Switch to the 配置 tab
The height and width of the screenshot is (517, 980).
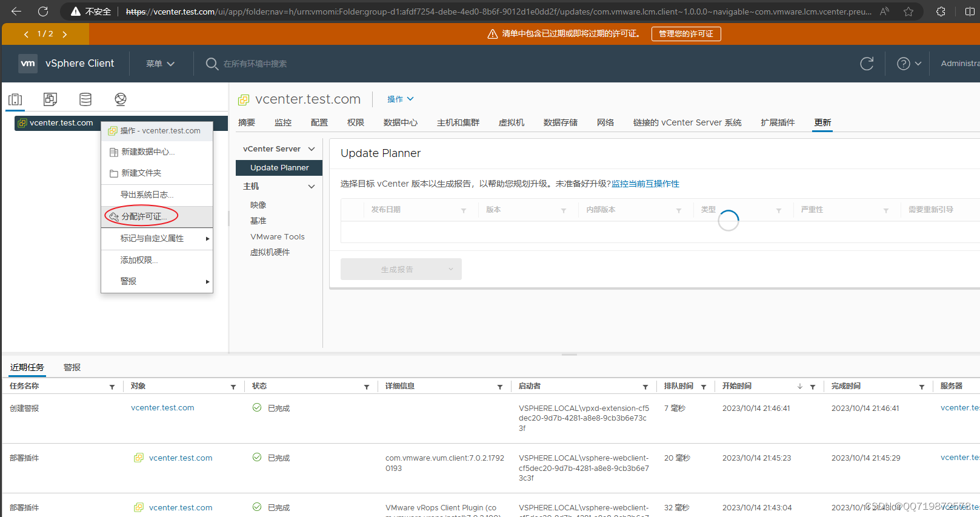tap(319, 122)
